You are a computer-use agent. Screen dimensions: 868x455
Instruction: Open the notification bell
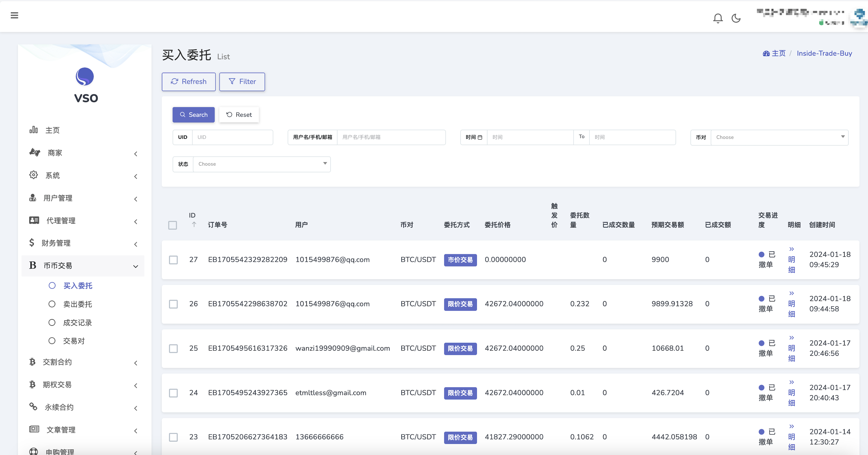click(x=718, y=18)
